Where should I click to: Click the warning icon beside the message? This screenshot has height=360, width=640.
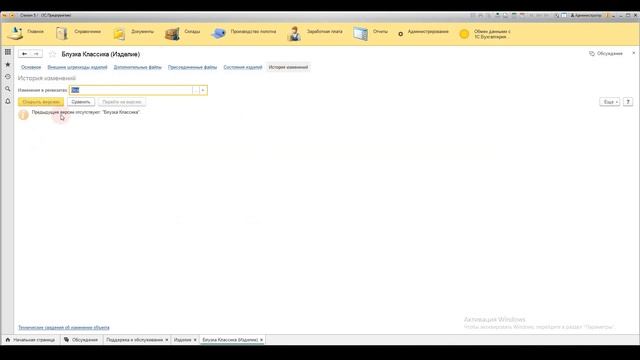(x=24, y=115)
